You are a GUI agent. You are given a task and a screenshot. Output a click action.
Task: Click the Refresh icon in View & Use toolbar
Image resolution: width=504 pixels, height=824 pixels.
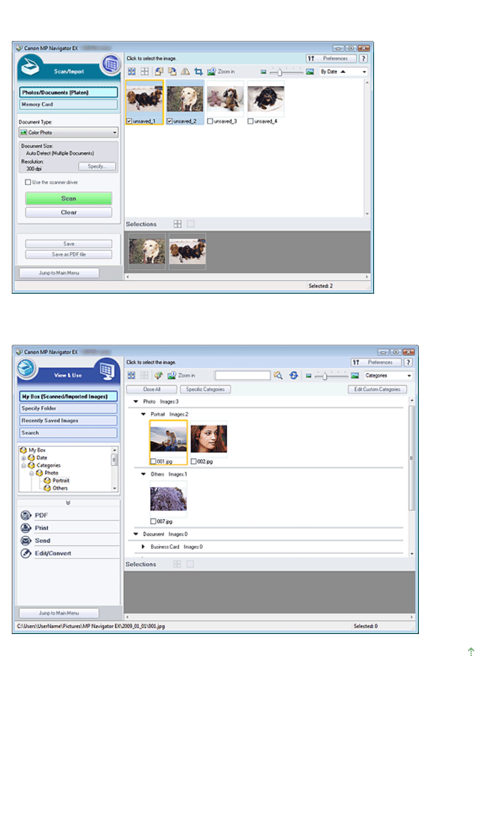point(293,376)
